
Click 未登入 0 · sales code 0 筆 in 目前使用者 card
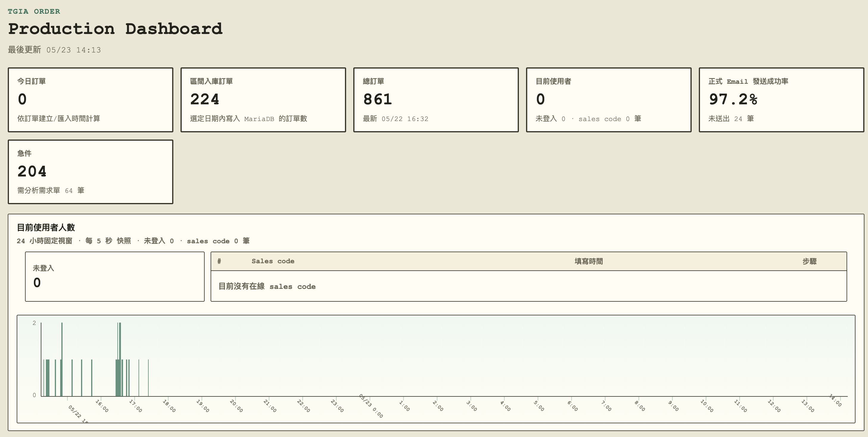click(588, 119)
